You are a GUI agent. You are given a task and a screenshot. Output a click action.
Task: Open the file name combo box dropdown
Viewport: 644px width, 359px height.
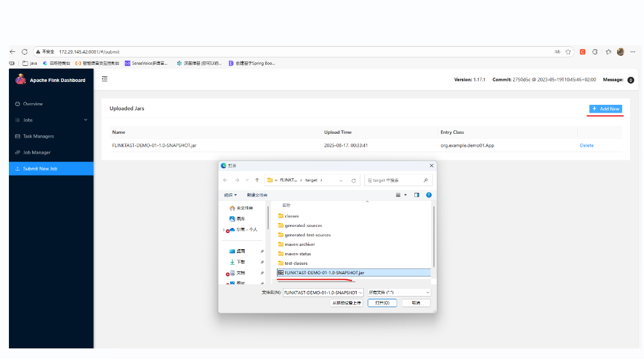coord(360,293)
